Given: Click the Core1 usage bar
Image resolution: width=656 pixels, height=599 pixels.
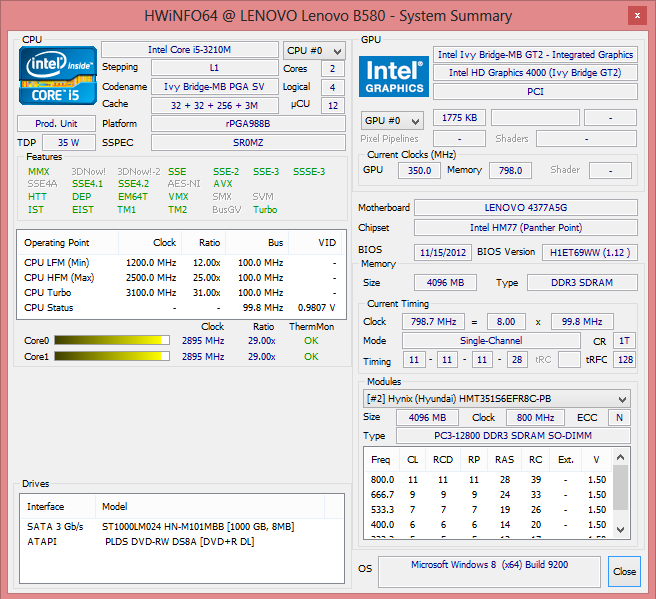Looking at the screenshot, I should [112, 356].
